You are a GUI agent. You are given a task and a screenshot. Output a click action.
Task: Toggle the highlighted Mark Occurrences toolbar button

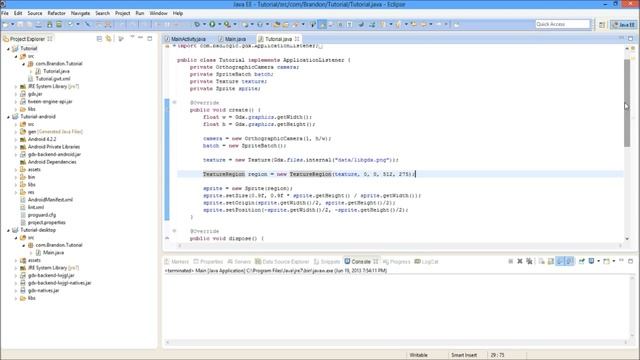click(322, 24)
